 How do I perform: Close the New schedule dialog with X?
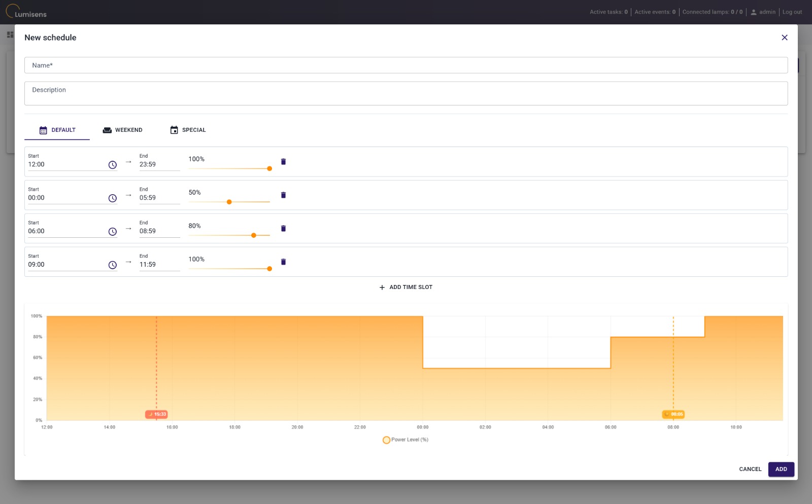pos(785,38)
